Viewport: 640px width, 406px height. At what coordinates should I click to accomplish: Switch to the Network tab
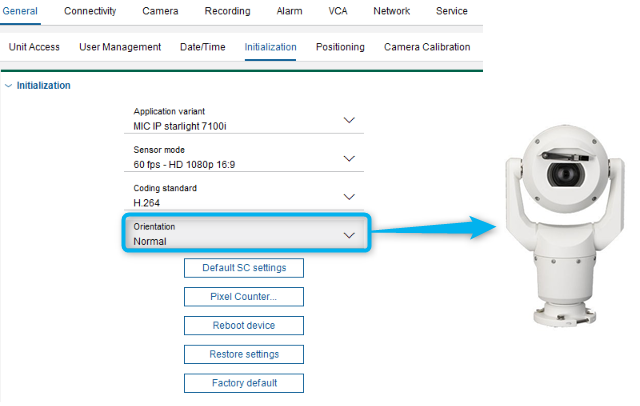(392, 11)
